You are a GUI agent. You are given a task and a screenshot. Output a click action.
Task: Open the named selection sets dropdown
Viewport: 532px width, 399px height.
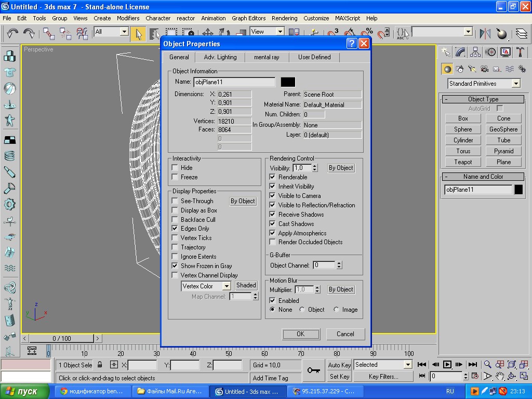468,32
